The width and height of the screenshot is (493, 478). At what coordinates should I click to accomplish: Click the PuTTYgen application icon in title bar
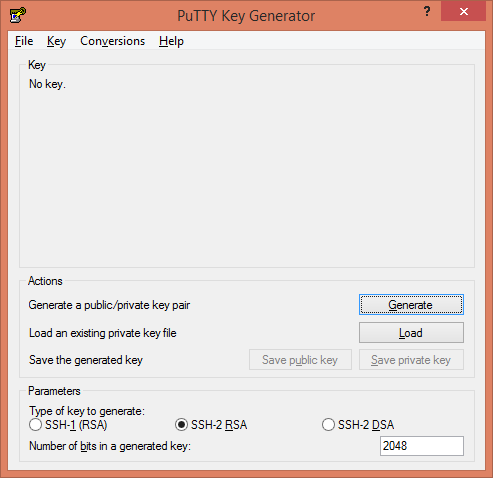point(18,15)
